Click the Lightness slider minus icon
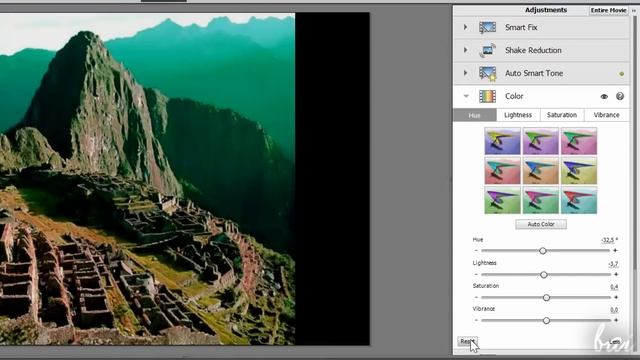The height and width of the screenshot is (360, 640). (476, 274)
